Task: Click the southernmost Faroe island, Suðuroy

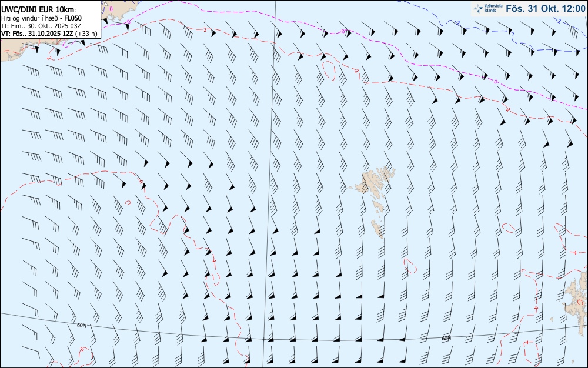Action: [x=377, y=229]
